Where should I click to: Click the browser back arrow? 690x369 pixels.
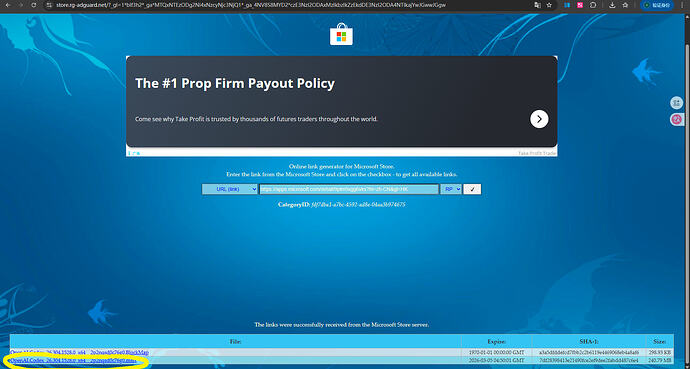tap(8, 5)
